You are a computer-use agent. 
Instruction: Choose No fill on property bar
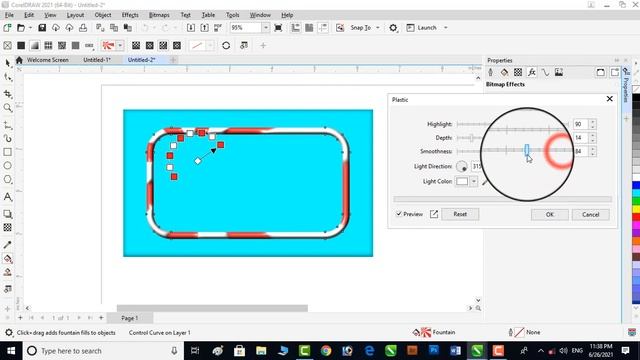7,45
